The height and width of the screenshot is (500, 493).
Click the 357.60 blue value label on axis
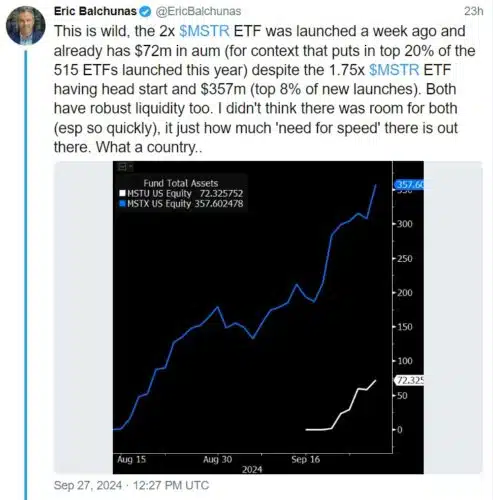pos(409,185)
